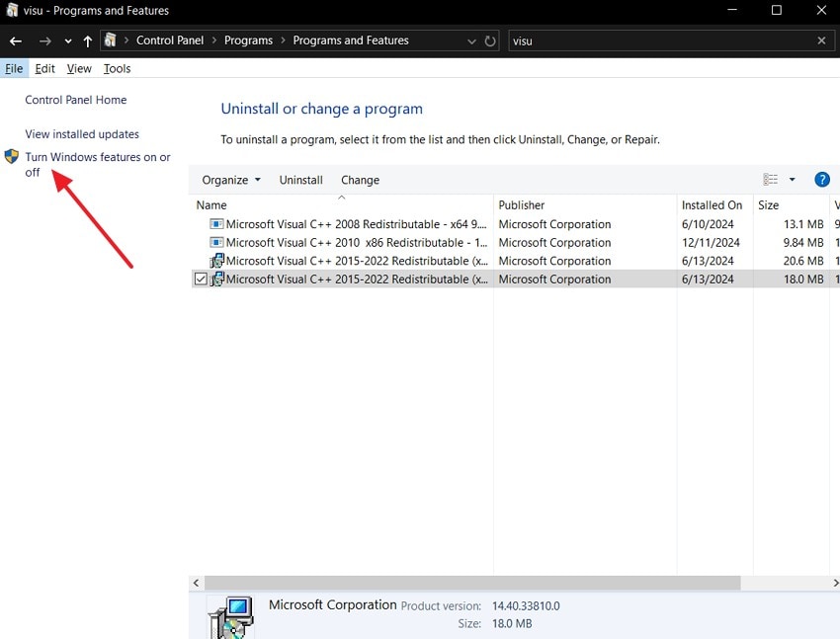Viewport: 840px width, 639px height.
Task: Click the icon of Visual C++ 2008 entry
Action: coord(216,224)
